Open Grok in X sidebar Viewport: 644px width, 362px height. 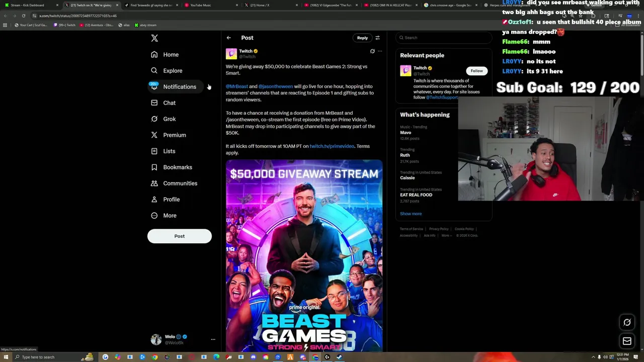pyautogui.click(x=163, y=119)
